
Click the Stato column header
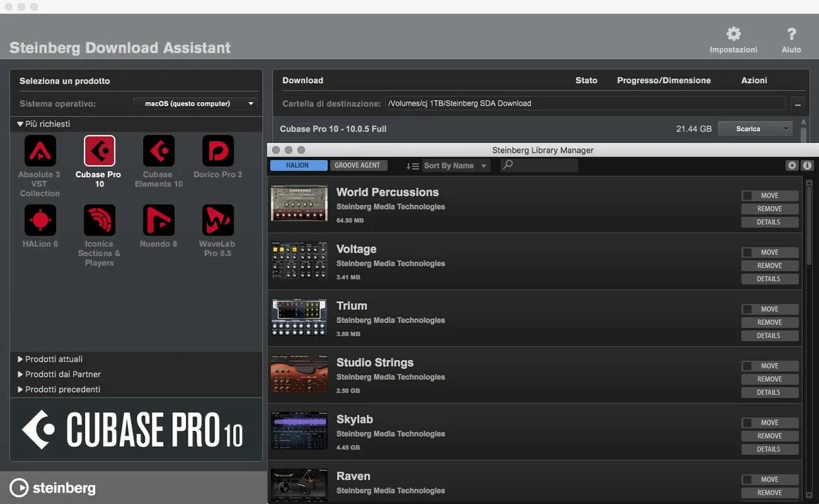click(586, 81)
